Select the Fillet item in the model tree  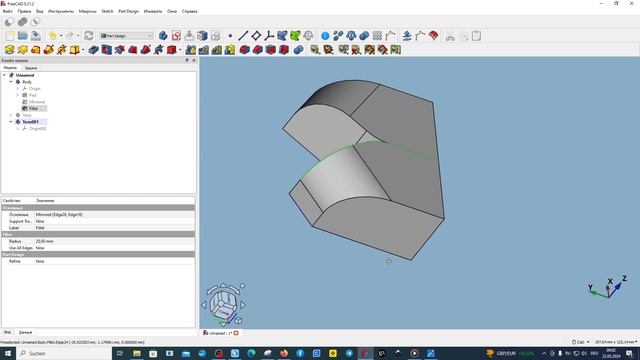[33, 109]
